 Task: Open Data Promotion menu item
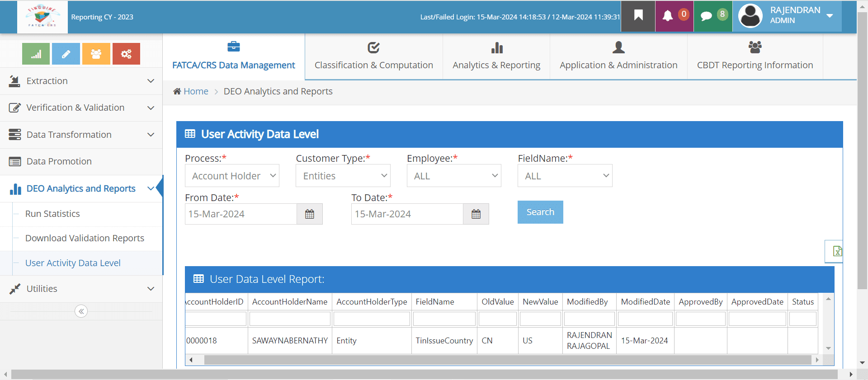(81, 161)
